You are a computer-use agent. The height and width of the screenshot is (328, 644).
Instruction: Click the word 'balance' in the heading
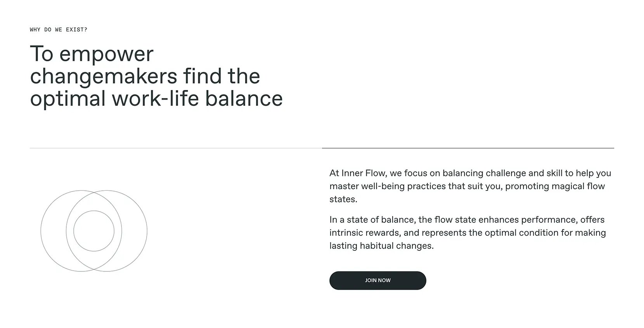click(x=244, y=98)
